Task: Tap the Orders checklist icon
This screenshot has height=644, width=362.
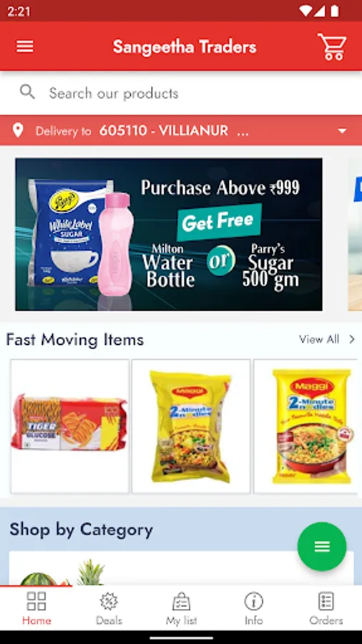Action: [326, 602]
